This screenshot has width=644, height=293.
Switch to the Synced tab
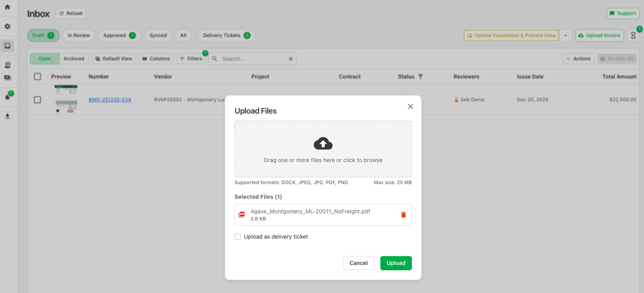coord(158,35)
